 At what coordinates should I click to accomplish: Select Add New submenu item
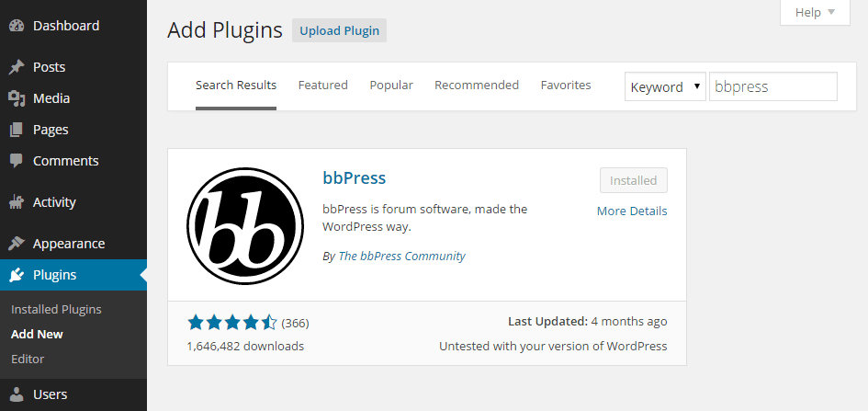pyautogui.click(x=37, y=335)
